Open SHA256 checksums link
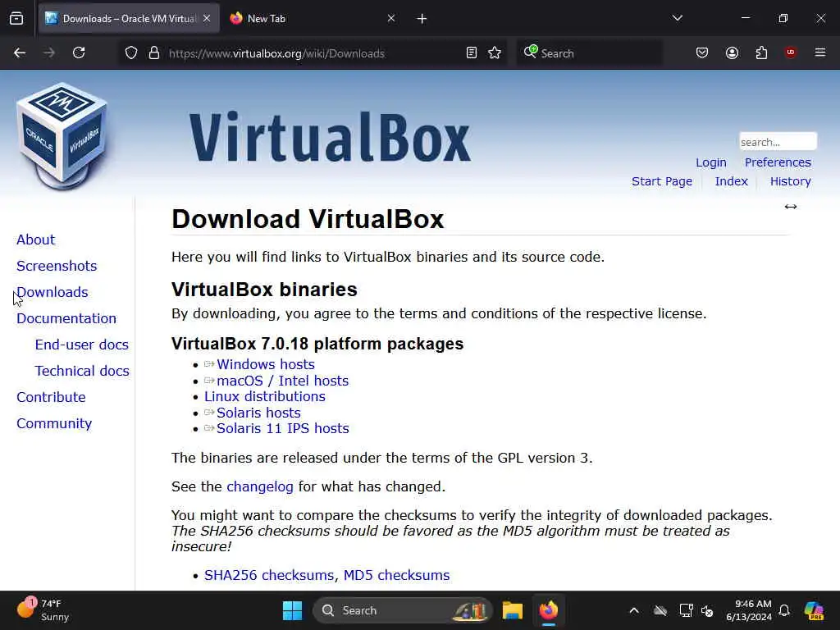 click(269, 575)
